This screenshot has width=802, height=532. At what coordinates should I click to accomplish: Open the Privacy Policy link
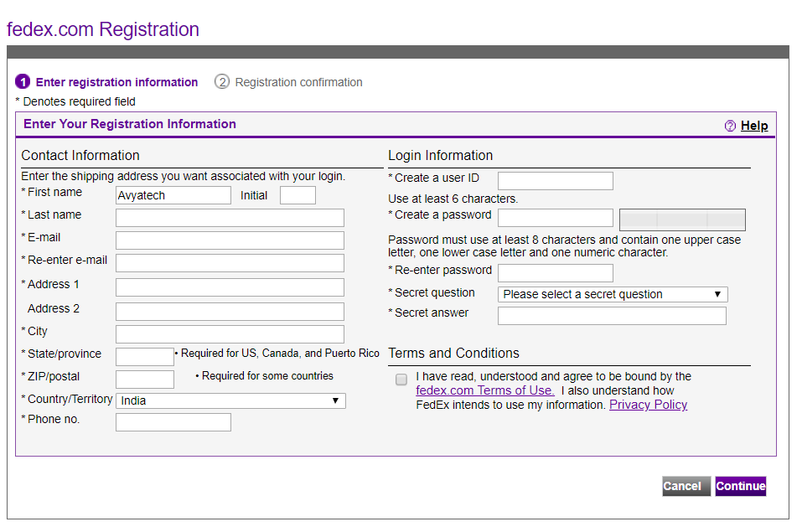point(648,405)
